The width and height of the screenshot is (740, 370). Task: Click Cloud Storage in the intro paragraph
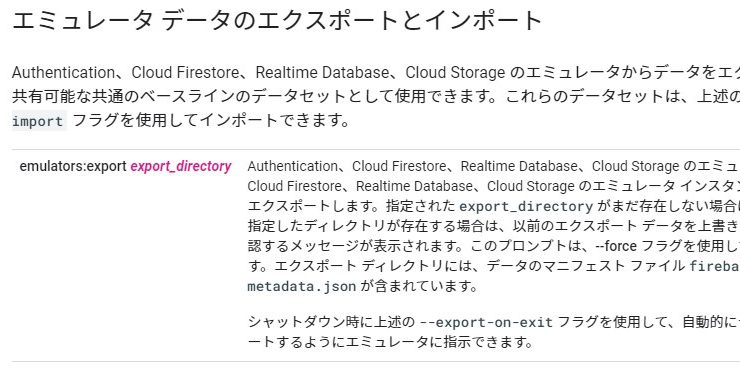pyautogui.click(x=455, y=73)
